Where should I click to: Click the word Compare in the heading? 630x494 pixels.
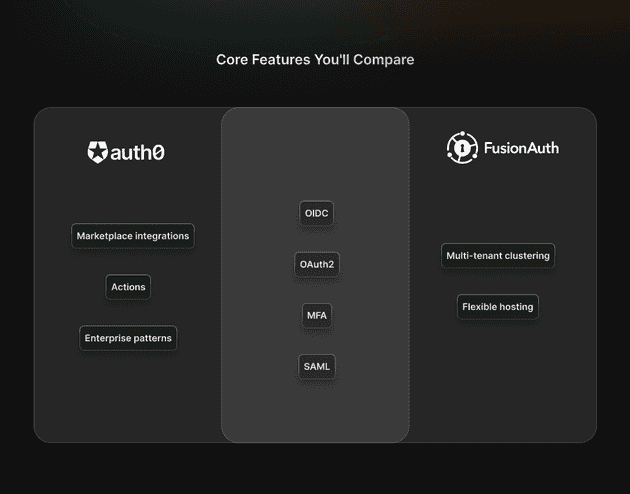[384, 60]
